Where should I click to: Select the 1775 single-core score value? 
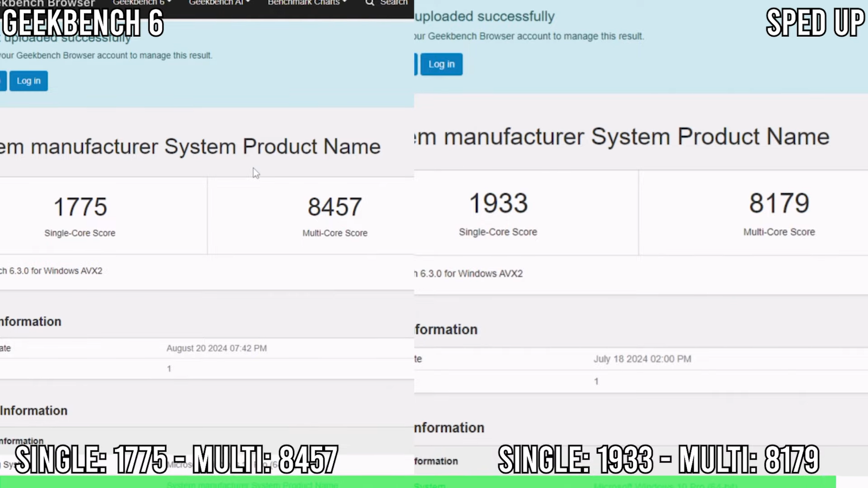pyautogui.click(x=80, y=207)
